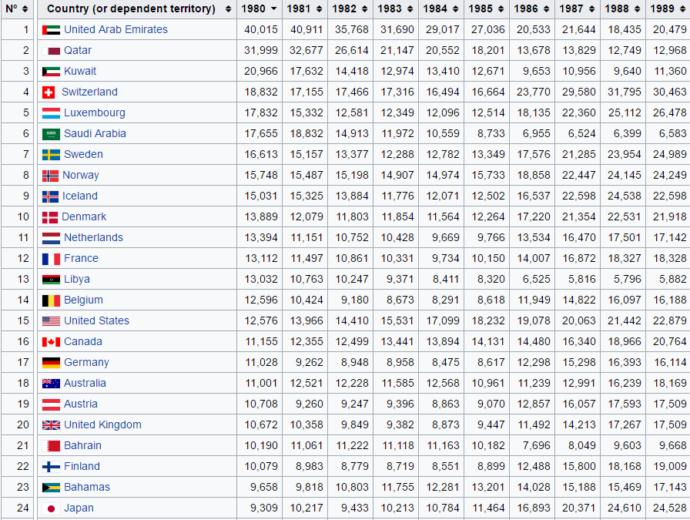Click the Austria flag icon
690x520 pixels.
pos(51,404)
